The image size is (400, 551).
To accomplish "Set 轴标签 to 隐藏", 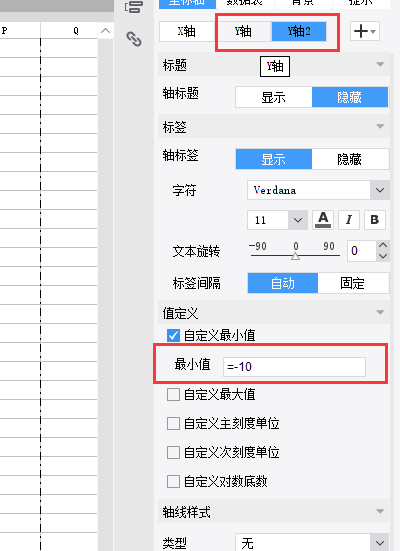I will (x=350, y=159).
